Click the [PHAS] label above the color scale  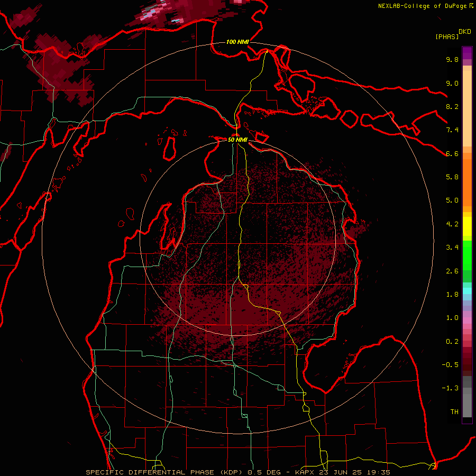pyautogui.click(x=447, y=36)
